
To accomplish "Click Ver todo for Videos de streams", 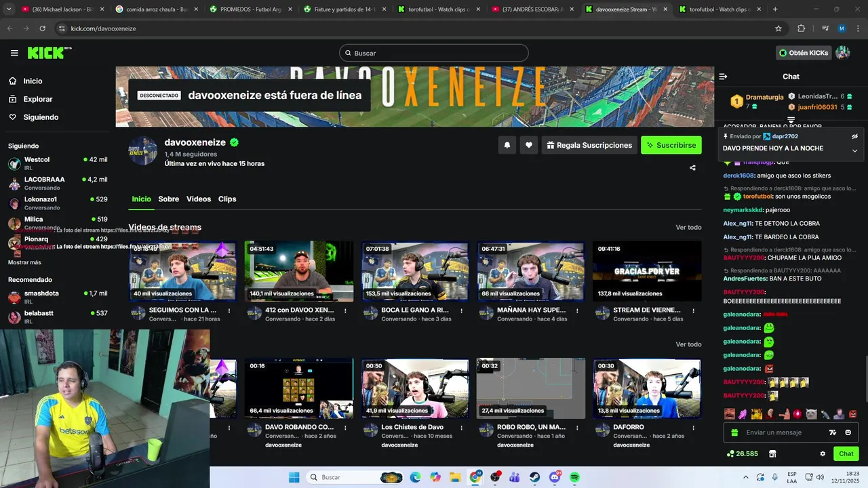I will tap(688, 228).
